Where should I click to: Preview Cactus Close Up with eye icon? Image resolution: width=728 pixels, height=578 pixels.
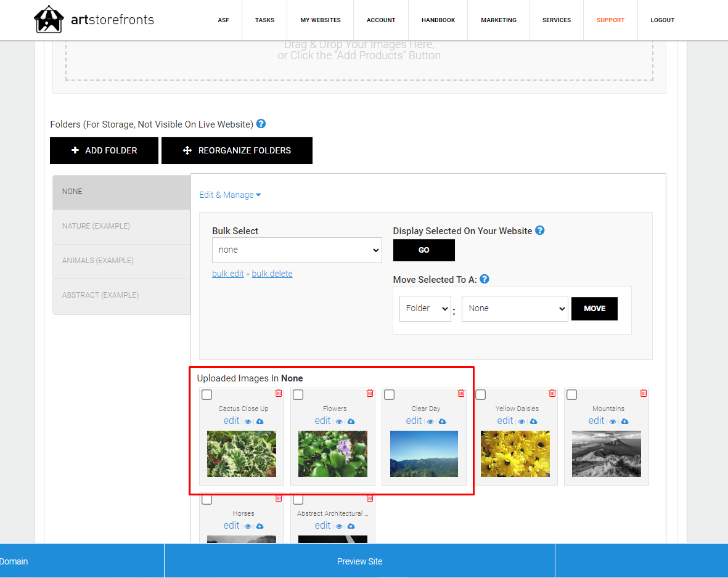[248, 421]
